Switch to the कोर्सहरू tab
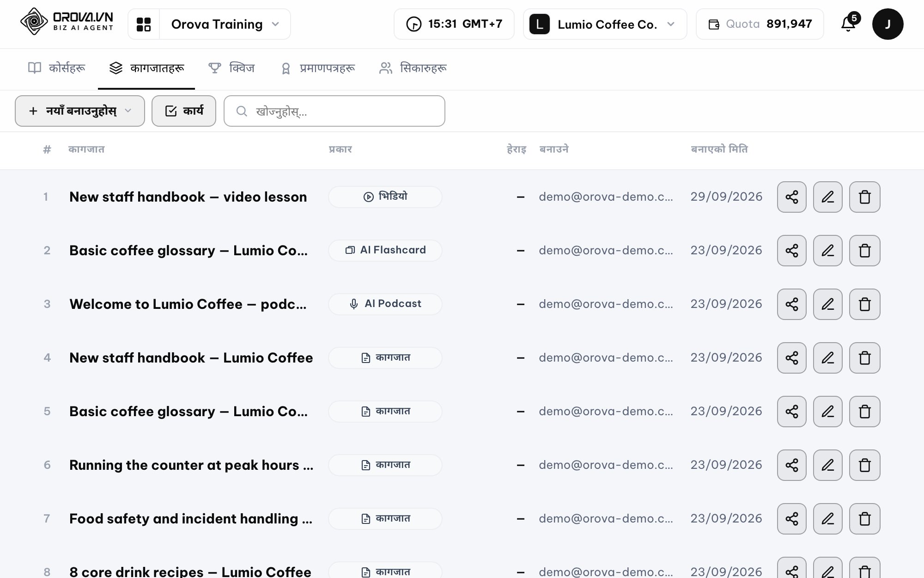924x578 pixels. tap(57, 68)
